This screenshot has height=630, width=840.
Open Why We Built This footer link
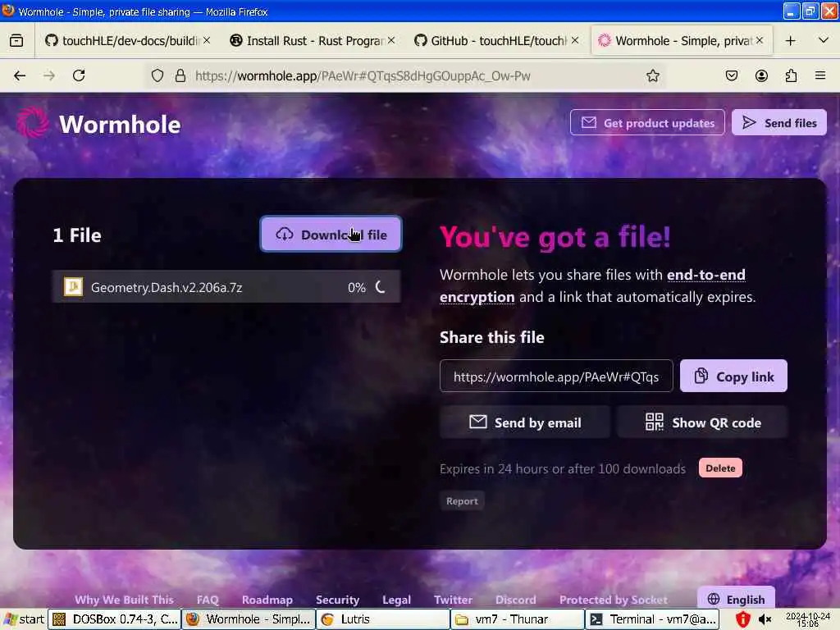(x=125, y=600)
